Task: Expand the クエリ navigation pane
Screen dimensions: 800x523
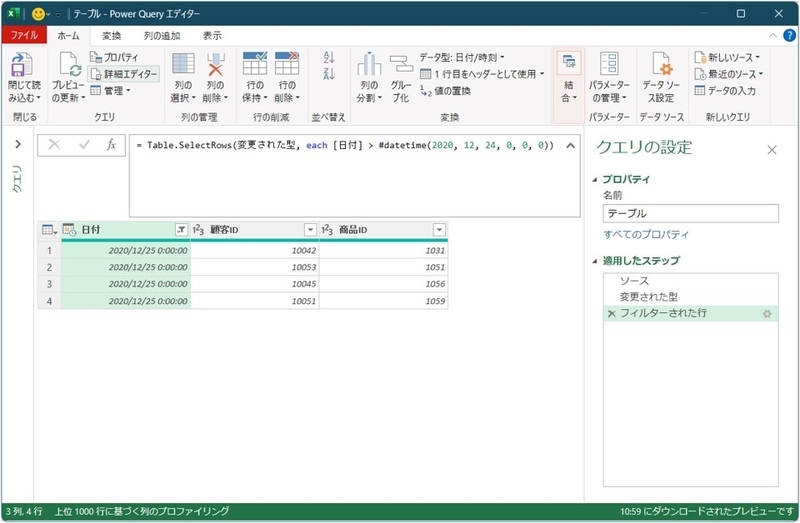Action: click(x=18, y=144)
